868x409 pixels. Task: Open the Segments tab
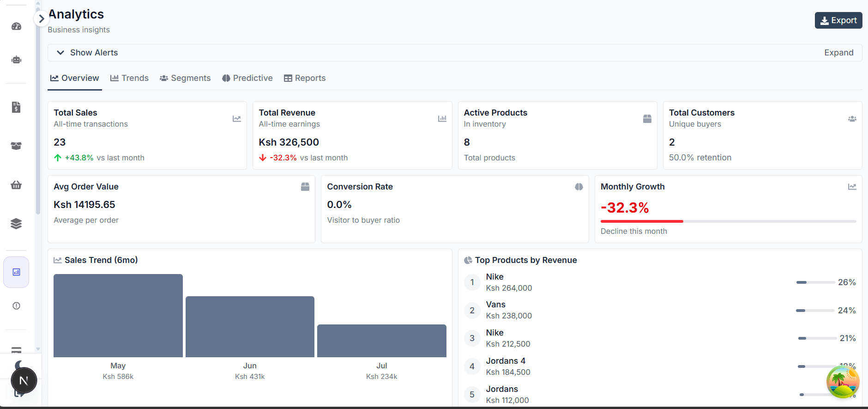coord(185,78)
